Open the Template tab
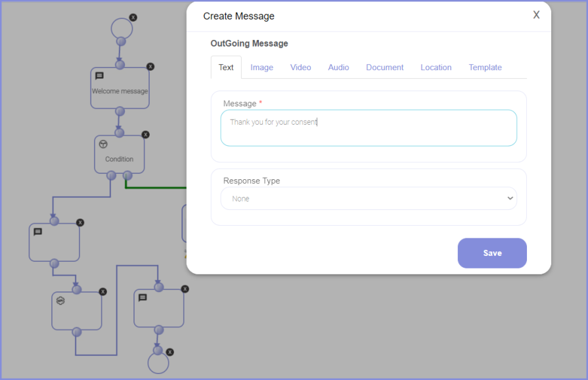The height and width of the screenshot is (380, 588). tap(486, 68)
